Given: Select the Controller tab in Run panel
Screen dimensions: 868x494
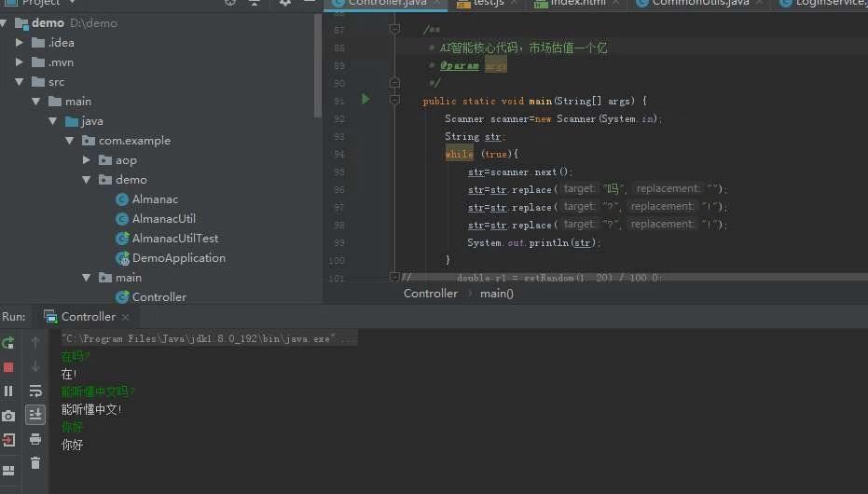Looking at the screenshot, I should (88, 316).
